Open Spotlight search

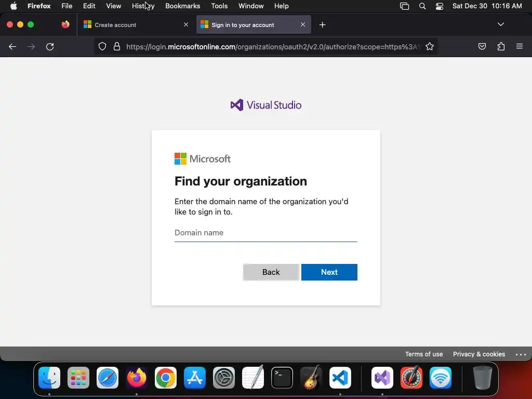point(422,6)
